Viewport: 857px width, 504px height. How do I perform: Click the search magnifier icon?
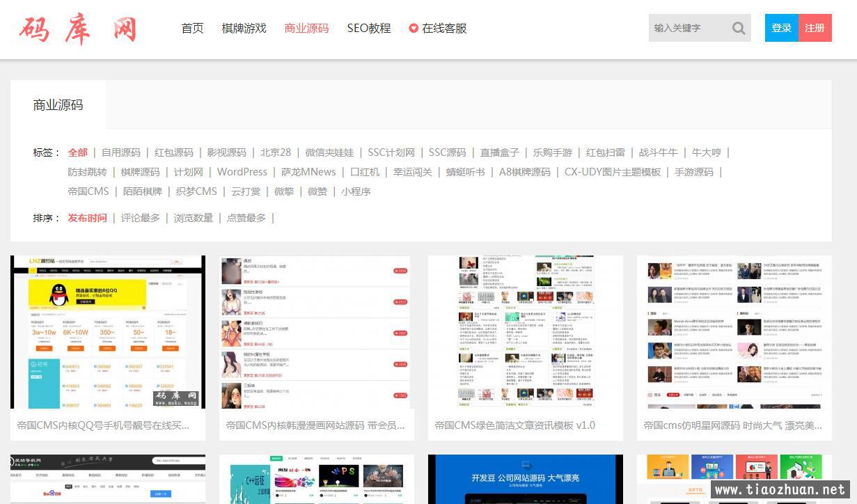coord(739,29)
